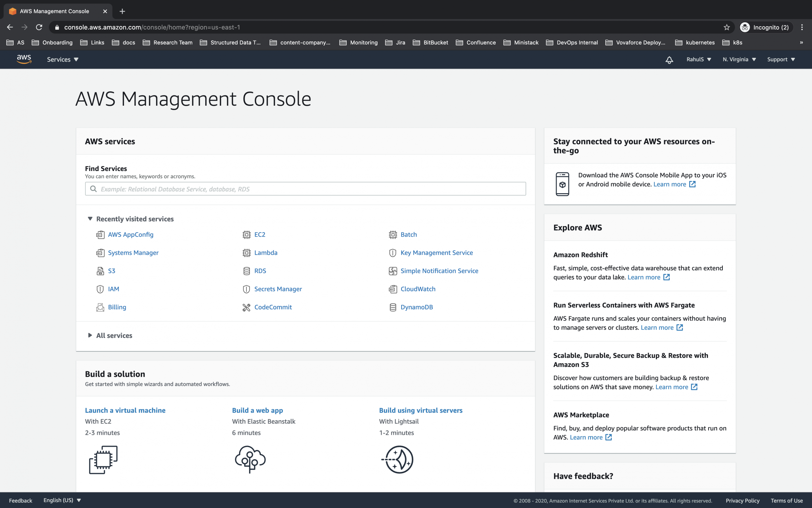Open the CloudWatch link

pos(418,289)
